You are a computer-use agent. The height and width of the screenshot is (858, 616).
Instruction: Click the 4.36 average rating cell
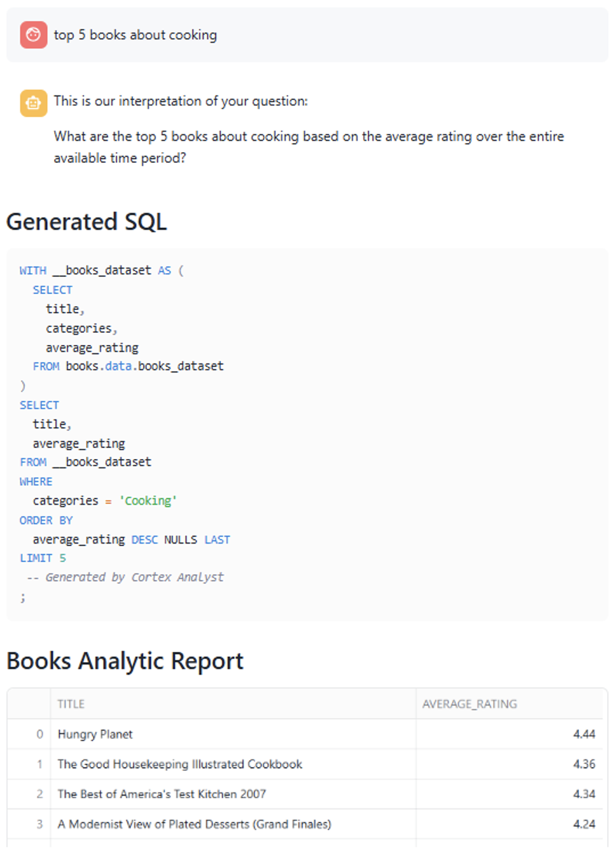(x=584, y=764)
